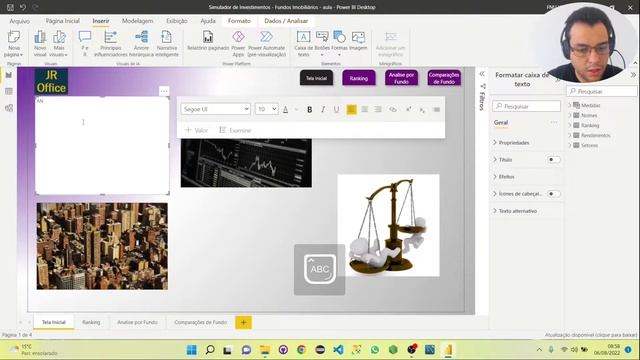The image size is (640, 360).
Task: Select the city skyline image
Action: point(102,246)
